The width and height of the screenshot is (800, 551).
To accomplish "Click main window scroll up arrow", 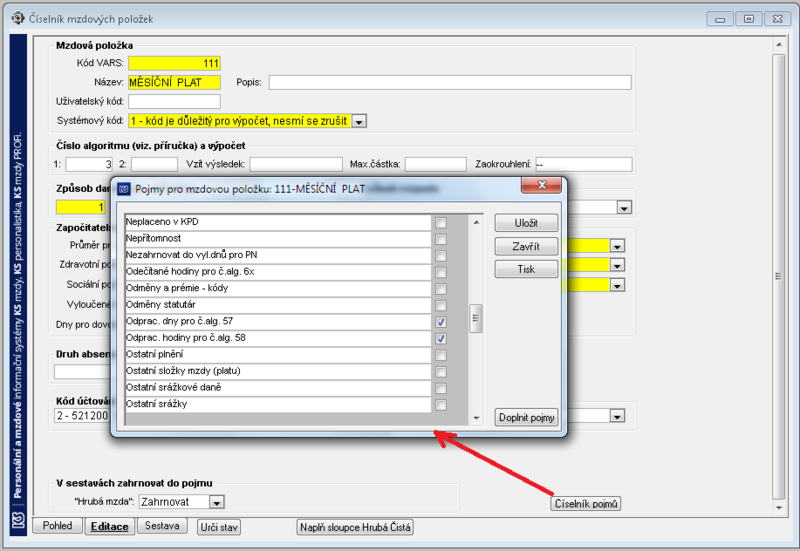I will pyautogui.click(x=779, y=45).
